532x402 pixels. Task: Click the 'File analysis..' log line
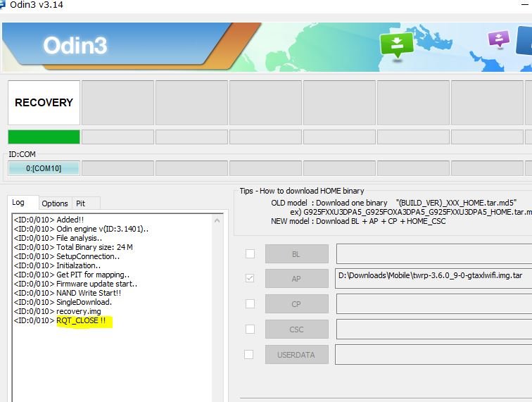[58, 238]
